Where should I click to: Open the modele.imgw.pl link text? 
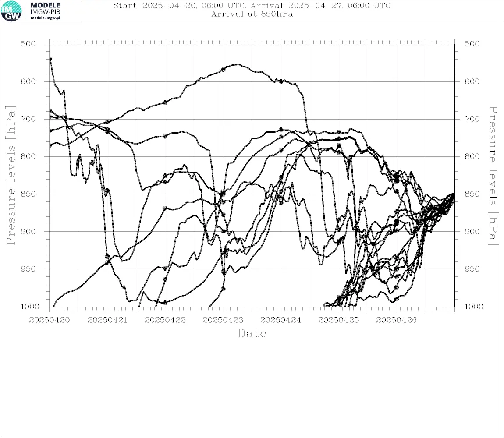tap(45, 18)
